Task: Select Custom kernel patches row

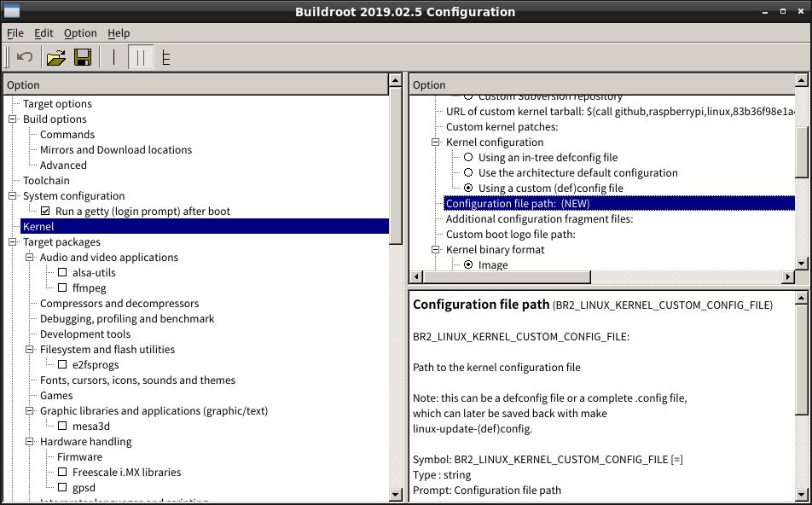Action: tap(502, 127)
